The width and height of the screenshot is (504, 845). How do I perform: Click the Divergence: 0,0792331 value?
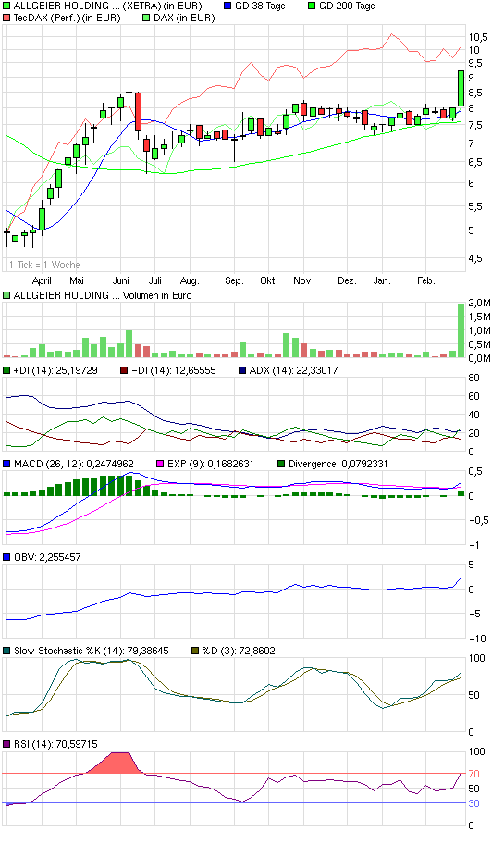coord(338,464)
